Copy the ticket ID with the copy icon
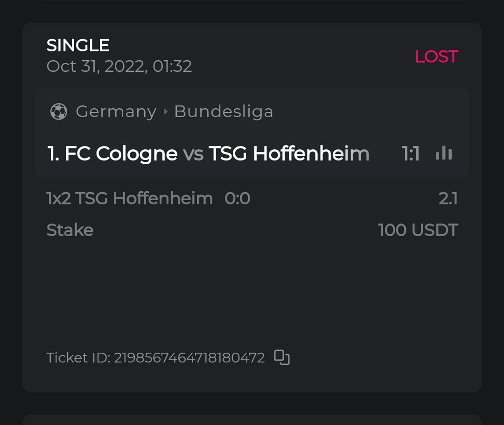Viewport: 504px width, 425px height. (282, 357)
